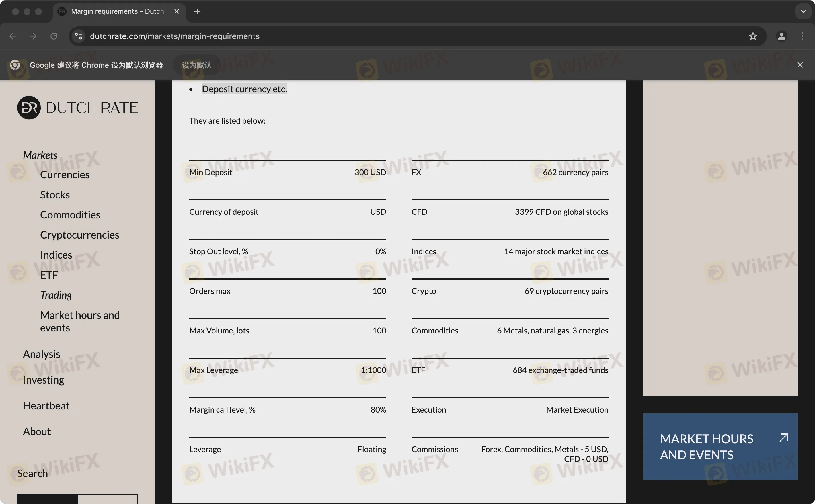Open a new tab with plus icon
The image size is (815, 504).
pyautogui.click(x=197, y=12)
